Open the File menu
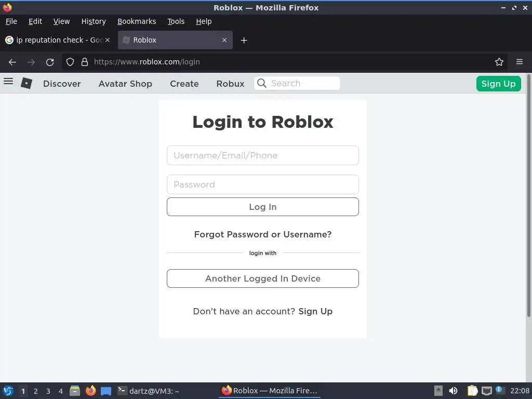This screenshot has height=399, width=532. (x=11, y=21)
